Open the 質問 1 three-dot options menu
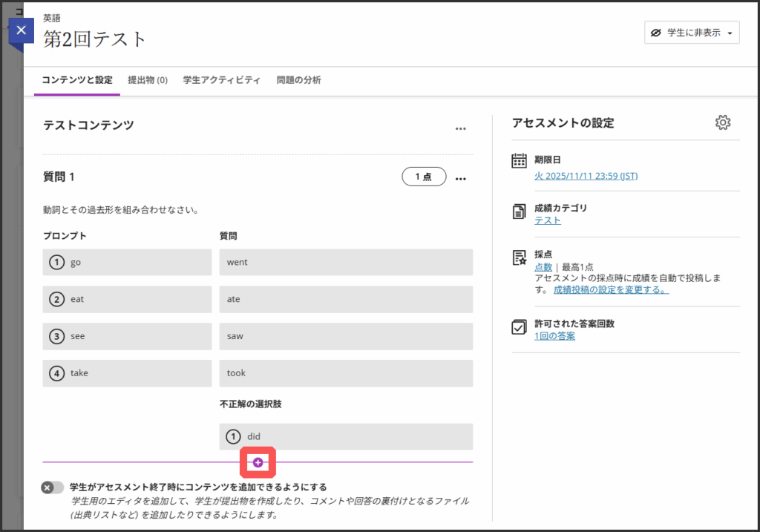Screen dimensions: 760x532 coord(461,178)
